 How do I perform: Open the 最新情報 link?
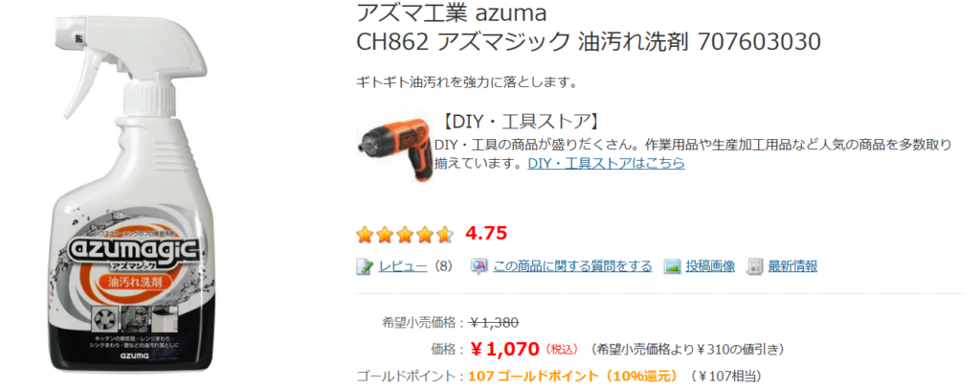point(792,266)
